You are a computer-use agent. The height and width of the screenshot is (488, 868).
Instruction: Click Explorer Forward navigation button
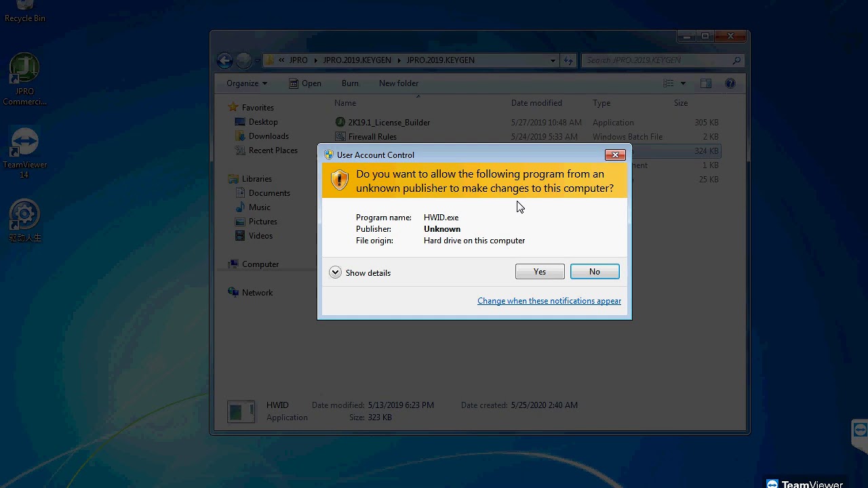243,60
